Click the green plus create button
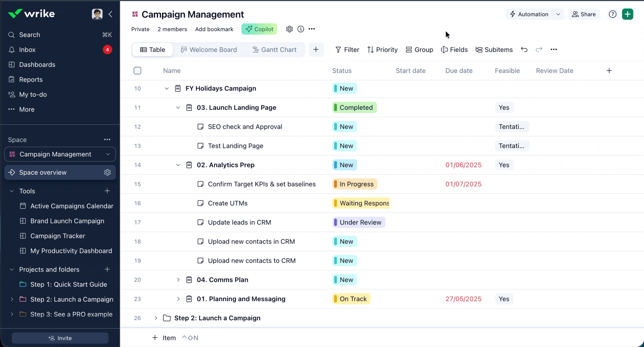This screenshot has height=347, width=644. point(628,14)
